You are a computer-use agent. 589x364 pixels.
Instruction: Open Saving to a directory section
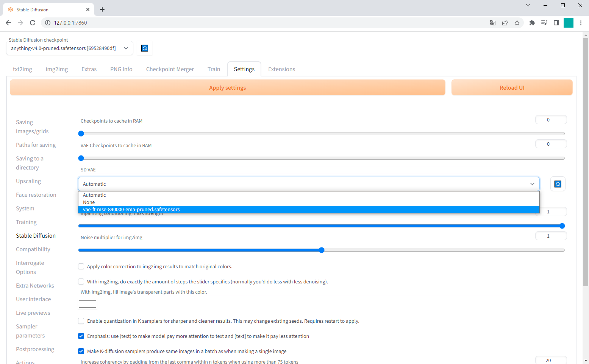click(x=30, y=163)
